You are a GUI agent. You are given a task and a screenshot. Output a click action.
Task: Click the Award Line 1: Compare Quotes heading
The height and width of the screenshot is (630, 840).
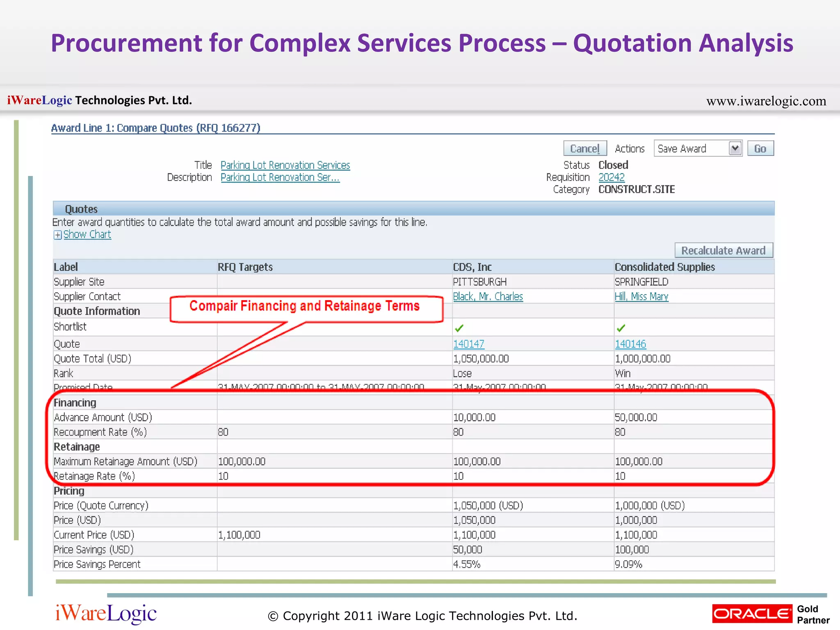(156, 128)
